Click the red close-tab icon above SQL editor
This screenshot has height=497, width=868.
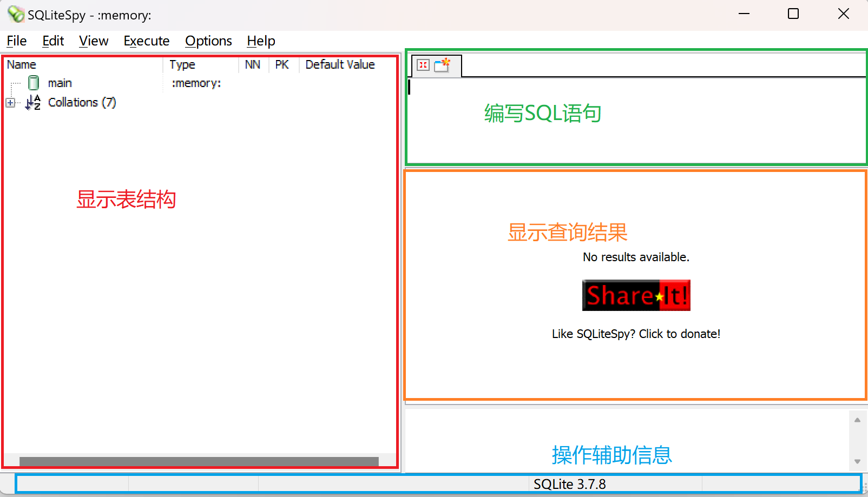coord(423,65)
